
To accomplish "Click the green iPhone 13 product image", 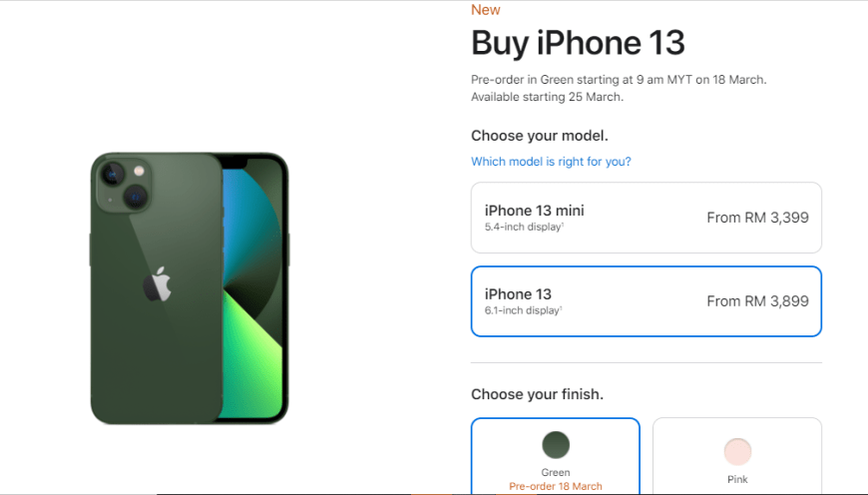I will point(190,288).
